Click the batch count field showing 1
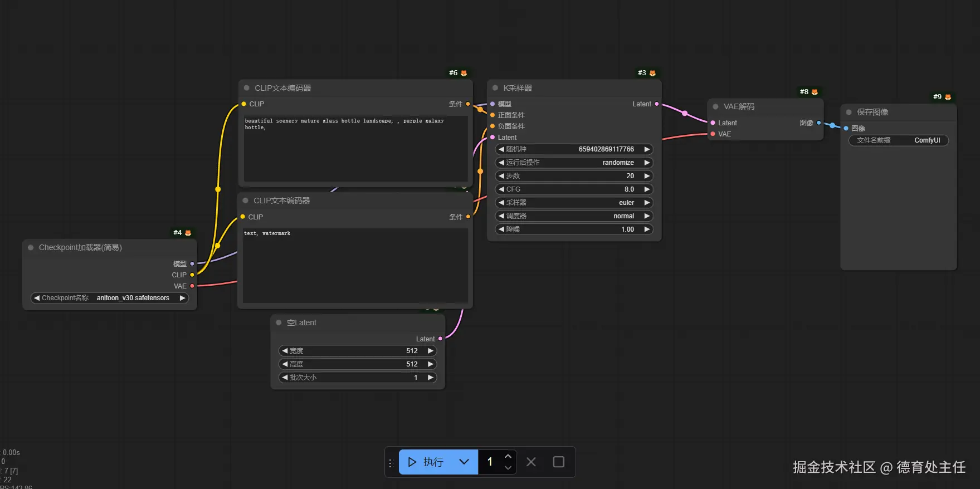980x489 pixels. pyautogui.click(x=490, y=462)
